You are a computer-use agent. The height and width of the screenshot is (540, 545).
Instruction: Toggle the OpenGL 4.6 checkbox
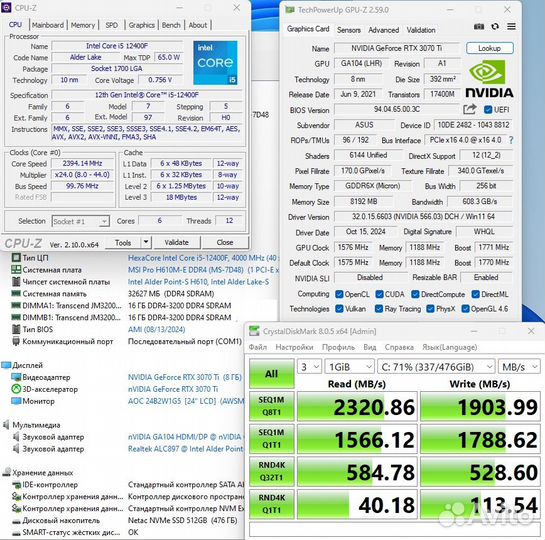(465, 309)
